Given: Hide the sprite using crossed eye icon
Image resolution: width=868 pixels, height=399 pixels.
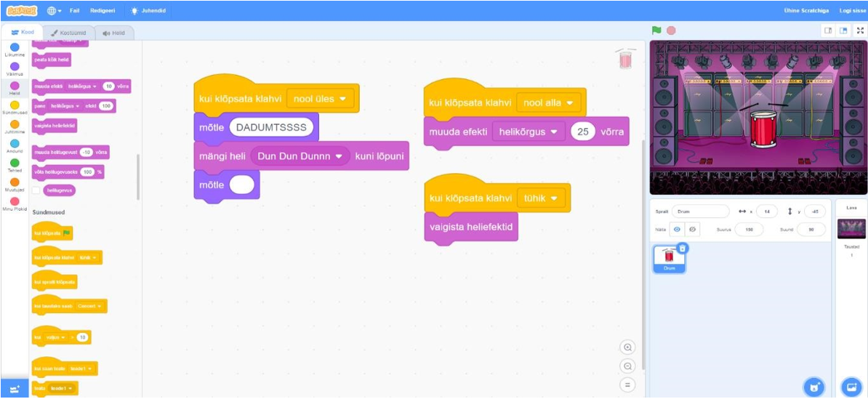Looking at the screenshot, I should tap(692, 229).
